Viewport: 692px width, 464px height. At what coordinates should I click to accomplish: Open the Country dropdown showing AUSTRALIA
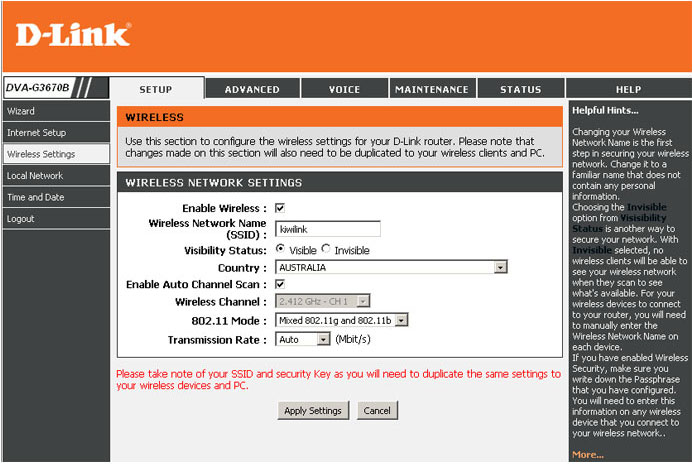tap(391, 267)
